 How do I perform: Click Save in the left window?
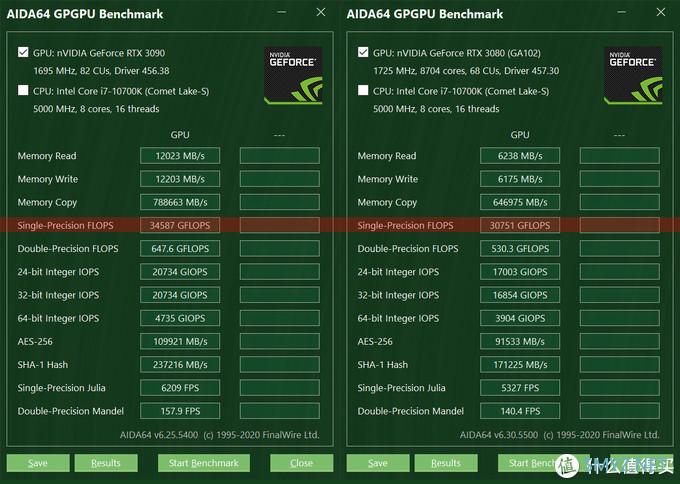tap(38, 463)
